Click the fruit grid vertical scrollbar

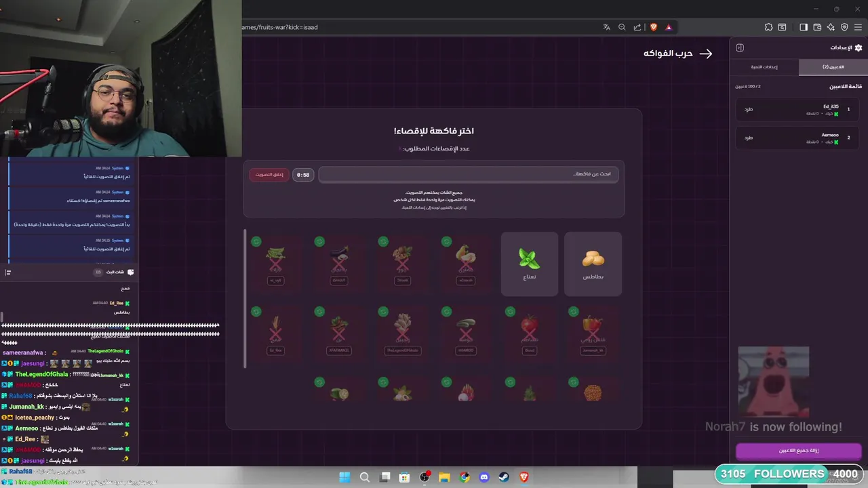coord(245,298)
